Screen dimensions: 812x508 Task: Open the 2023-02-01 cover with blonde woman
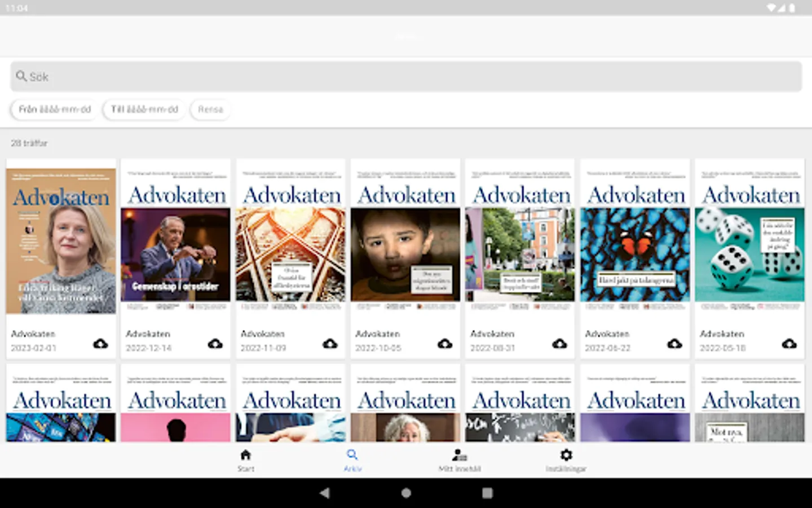tap(61, 241)
